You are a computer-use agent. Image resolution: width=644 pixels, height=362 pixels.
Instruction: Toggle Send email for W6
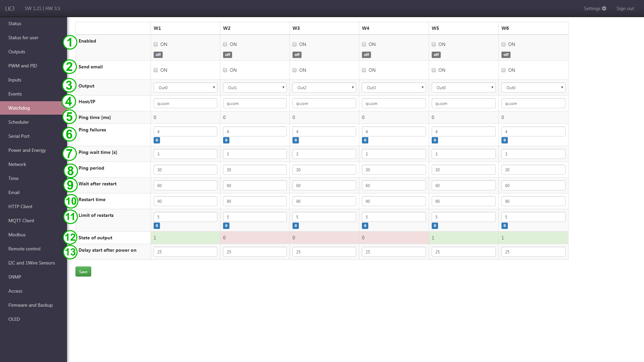click(503, 70)
